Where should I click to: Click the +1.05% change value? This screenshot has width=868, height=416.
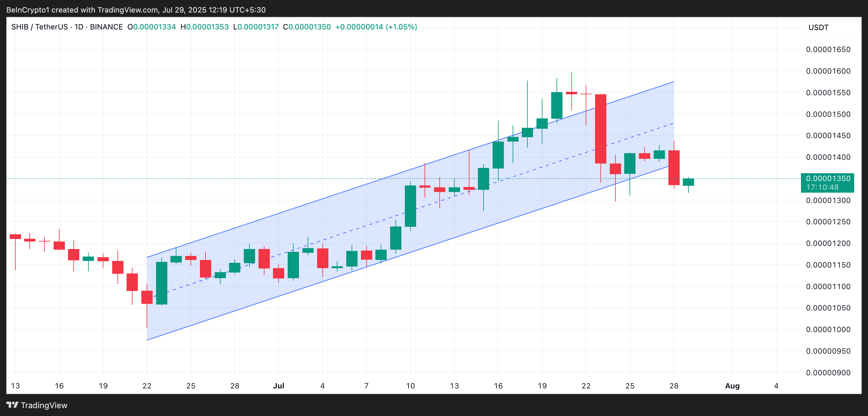401,27
